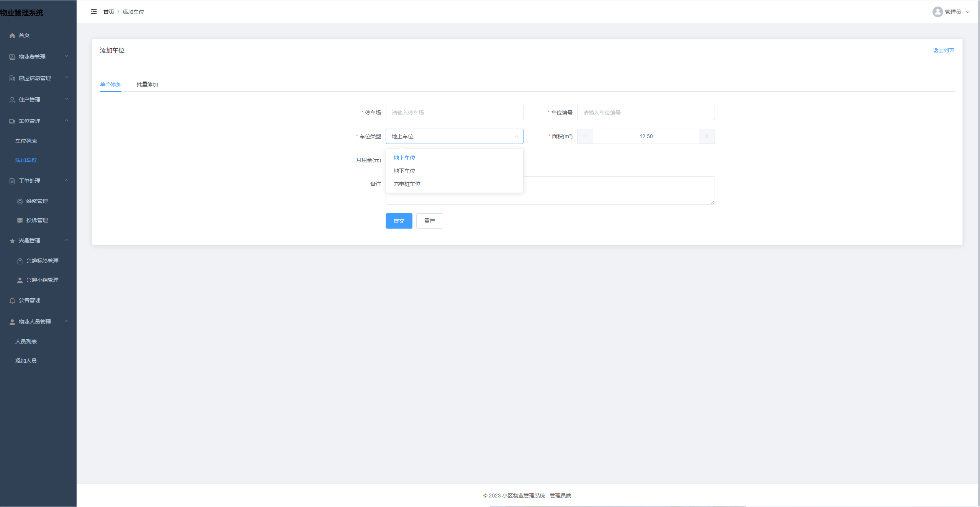The height and width of the screenshot is (507, 980).
Task: Click the 重置 button
Action: coord(429,221)
